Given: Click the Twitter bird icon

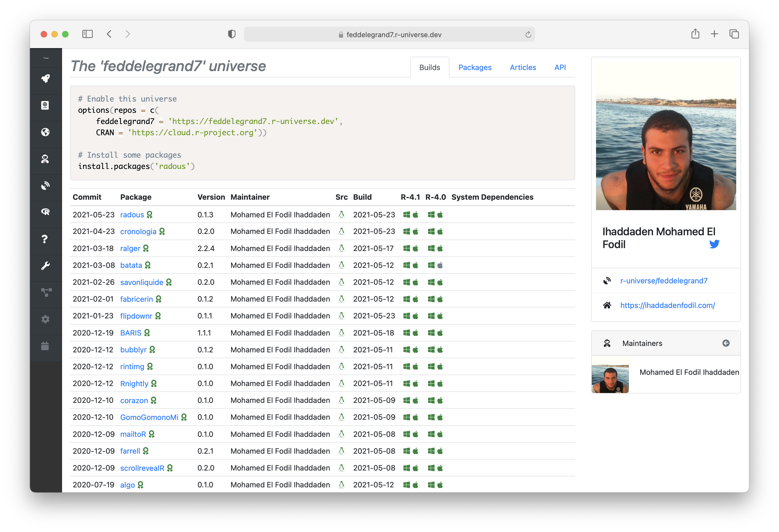Looking at the screenshot, I should click(714, 244).
